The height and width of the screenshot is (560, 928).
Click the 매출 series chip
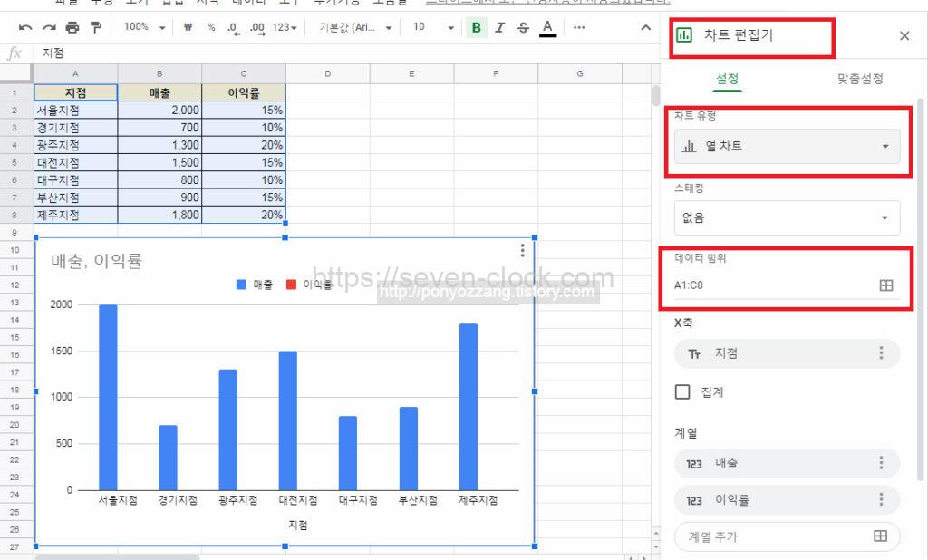click(x=775, y=463)
